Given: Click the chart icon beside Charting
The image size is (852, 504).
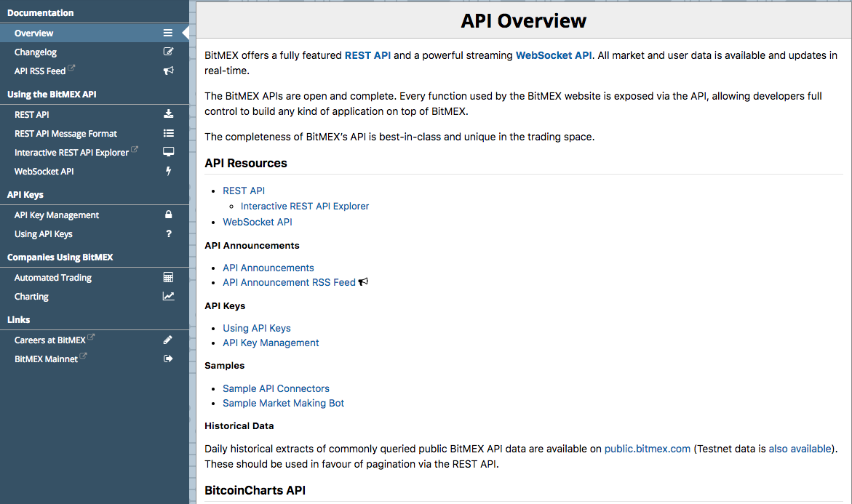Looking at the screenshot, I should pyautogui.click(x=169, y=297).
